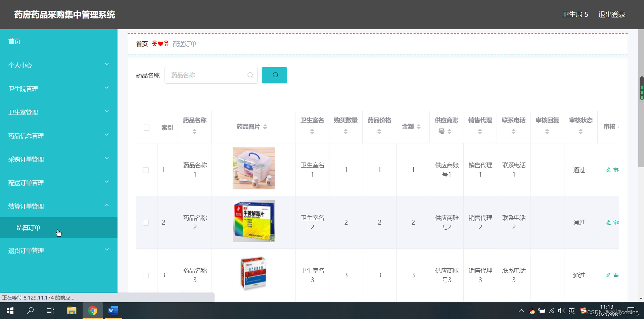Click 卫生局 5 user name
Viewport: 644px width, 319px height.
click(x=575, y=14)
